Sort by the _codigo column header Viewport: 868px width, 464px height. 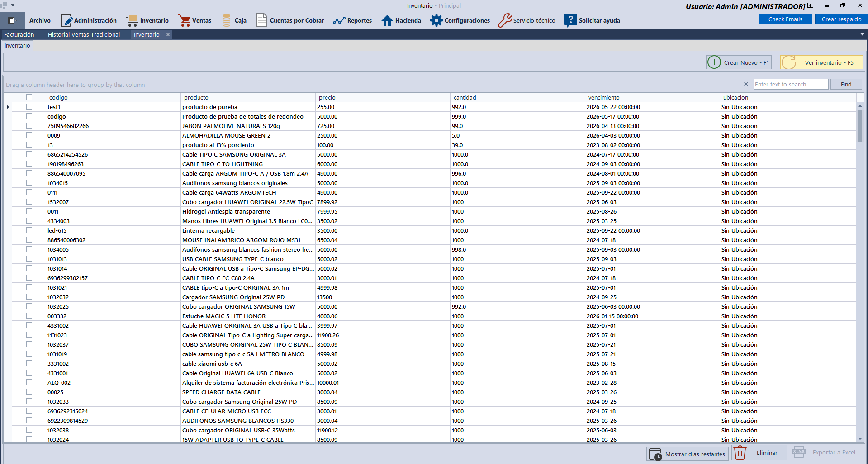pos(113,97)
